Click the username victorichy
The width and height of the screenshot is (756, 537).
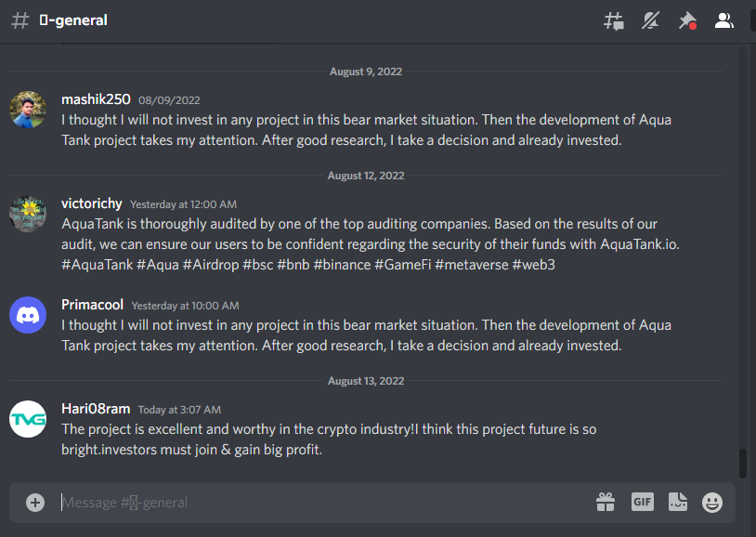[92, 203]
